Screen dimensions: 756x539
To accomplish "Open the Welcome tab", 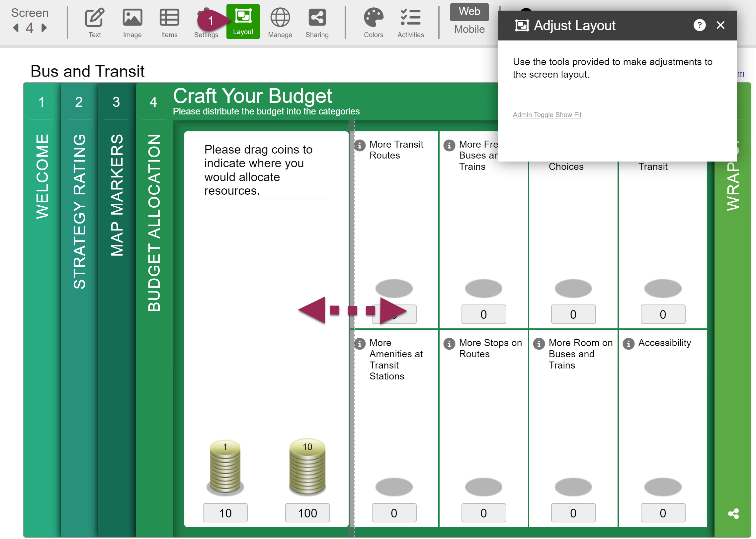I will tap(42, 176).
